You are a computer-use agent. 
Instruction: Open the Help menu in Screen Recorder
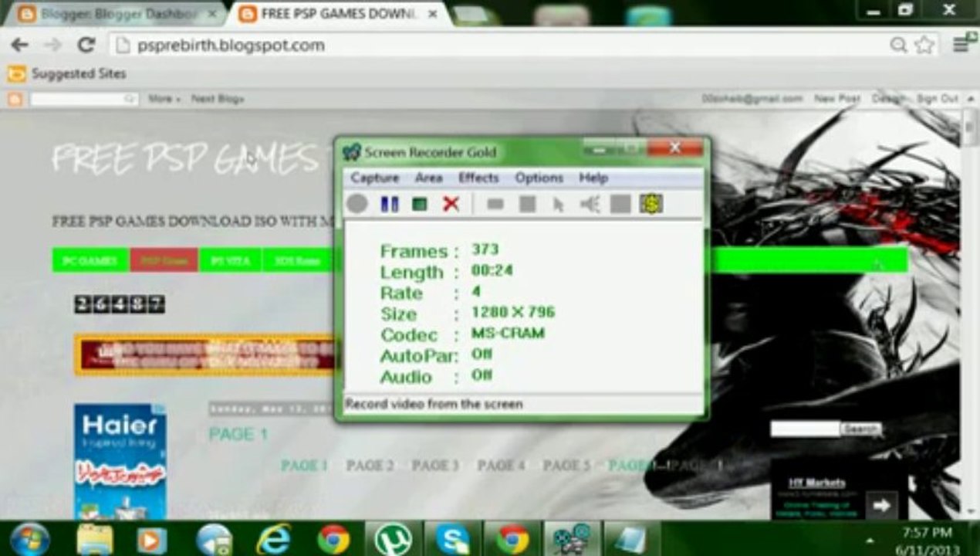(x=593, y=178)
